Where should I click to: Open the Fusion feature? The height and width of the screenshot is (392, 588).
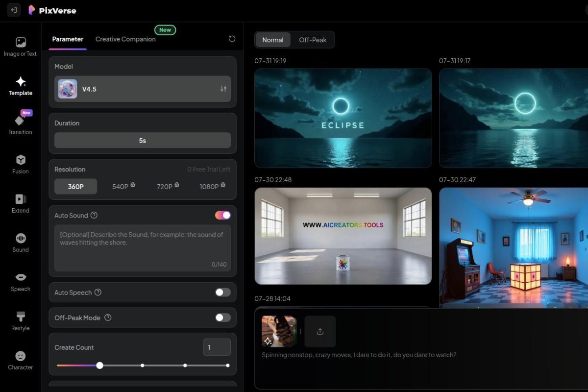click(20, 163)
